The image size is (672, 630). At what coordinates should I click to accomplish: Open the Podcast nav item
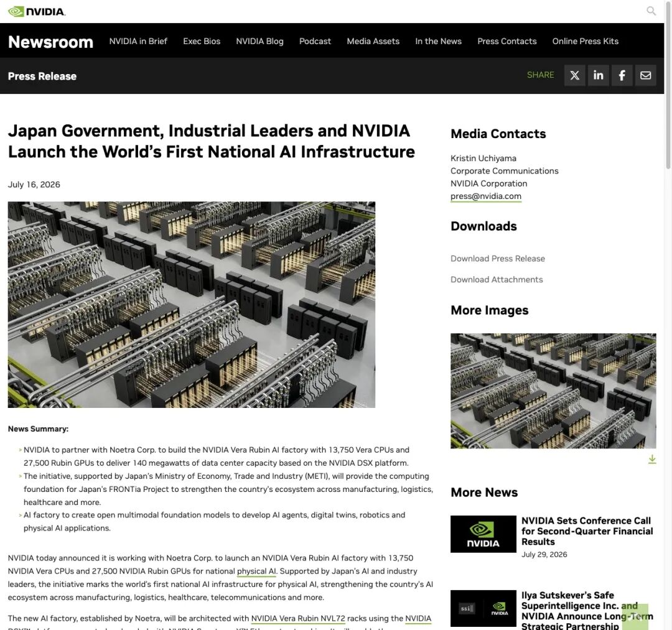click(315, 41)
